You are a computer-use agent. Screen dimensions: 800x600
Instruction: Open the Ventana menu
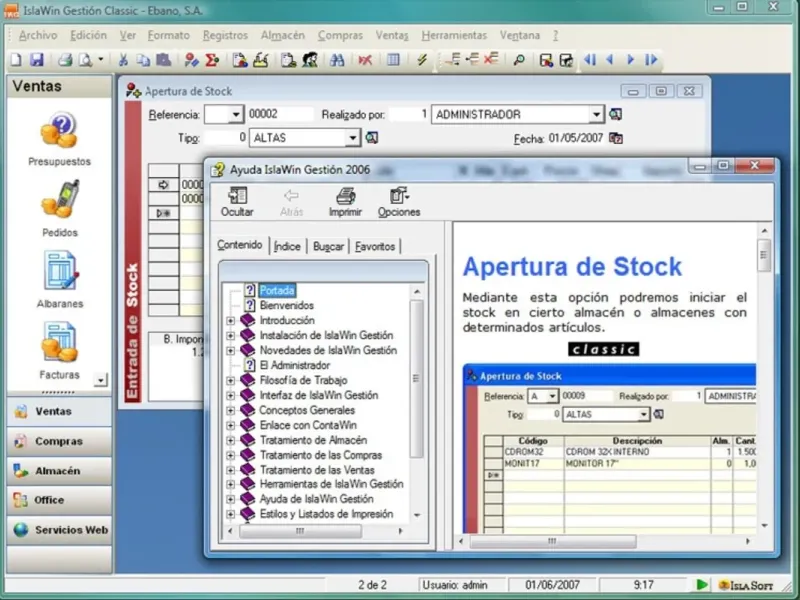(519, 35)
